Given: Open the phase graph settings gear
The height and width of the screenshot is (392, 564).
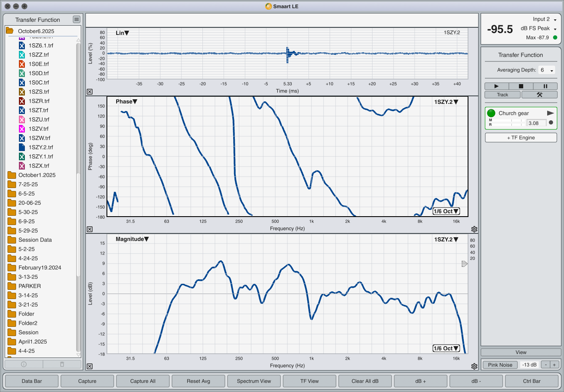Looking at the screenshot, I should click(474, 229).
